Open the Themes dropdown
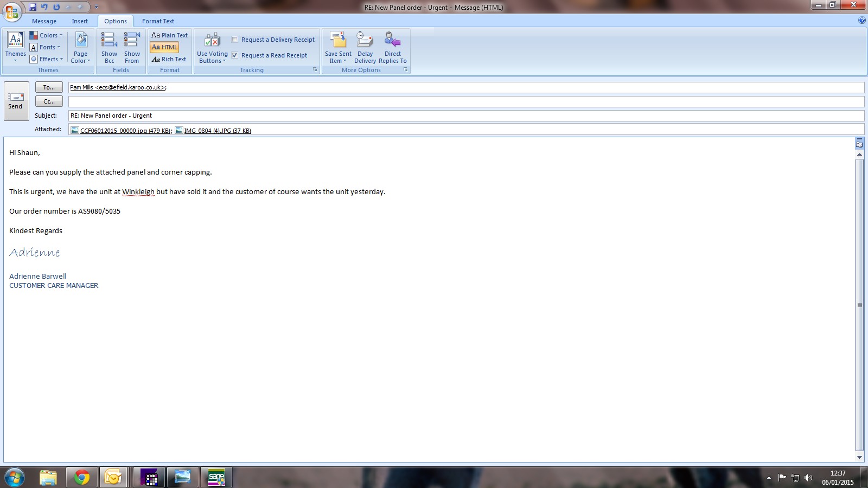The image size is (868, 488). coord(15,48)
